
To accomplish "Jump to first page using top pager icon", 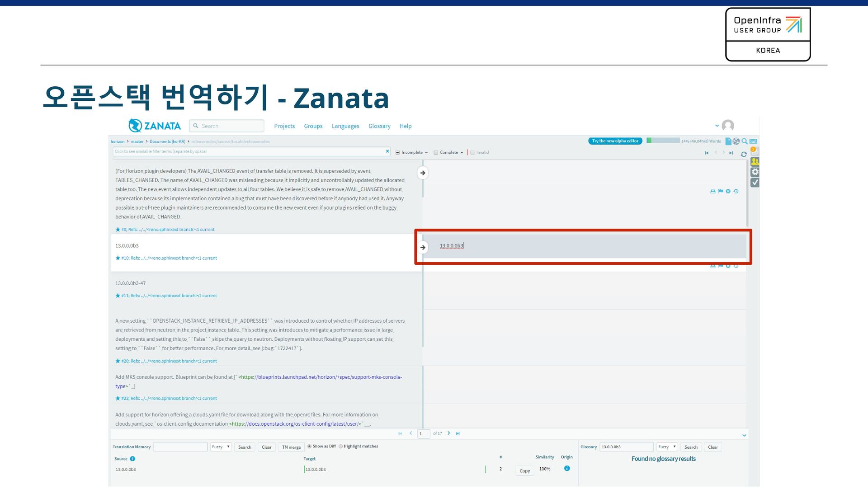I will [x=707, y=153].
